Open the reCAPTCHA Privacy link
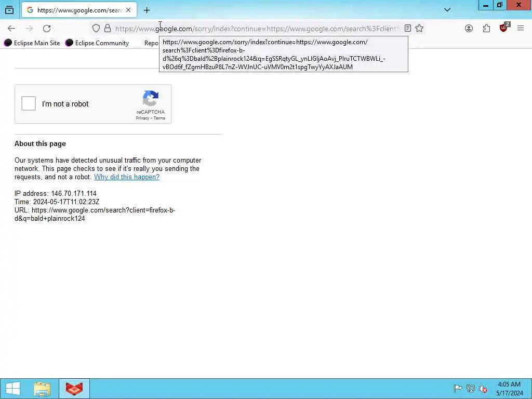Viewport: 532px width, 399px height. pyautogui.click(x=142, y=118)
